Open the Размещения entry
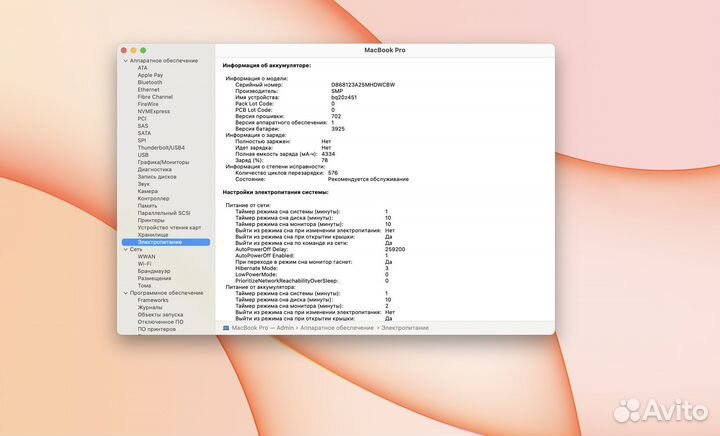This screenshot has width=720, height=436. click(154, 279)
